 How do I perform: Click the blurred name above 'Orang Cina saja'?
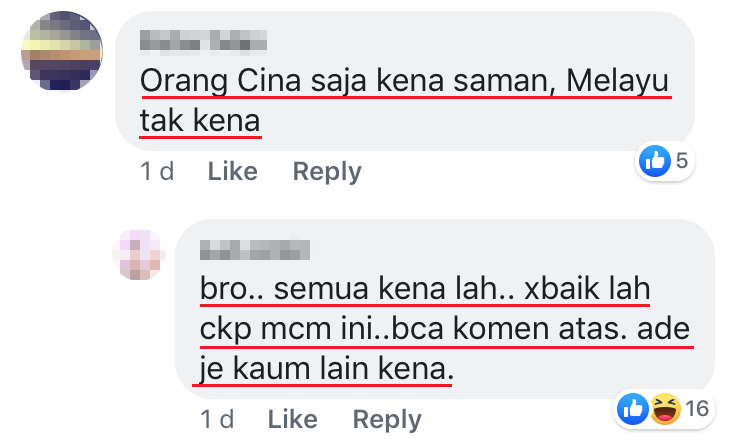coord(203,40)
